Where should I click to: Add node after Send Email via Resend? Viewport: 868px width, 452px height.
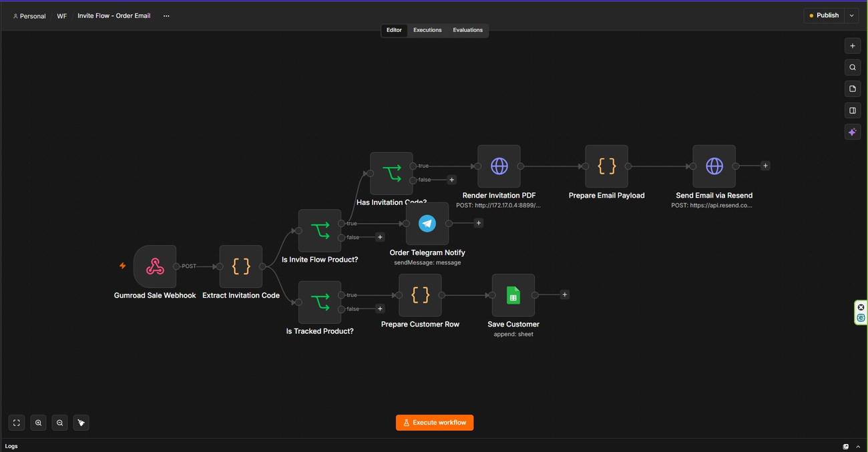765,166
